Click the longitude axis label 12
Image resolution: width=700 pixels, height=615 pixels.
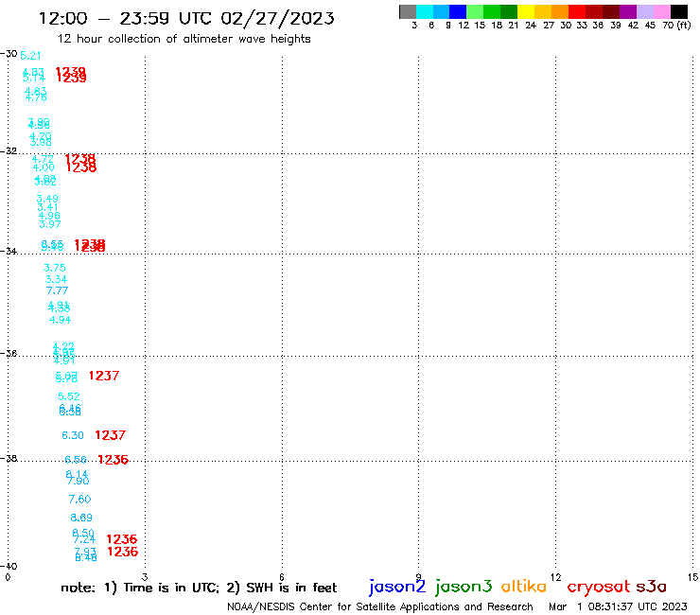tap(555, 577)
